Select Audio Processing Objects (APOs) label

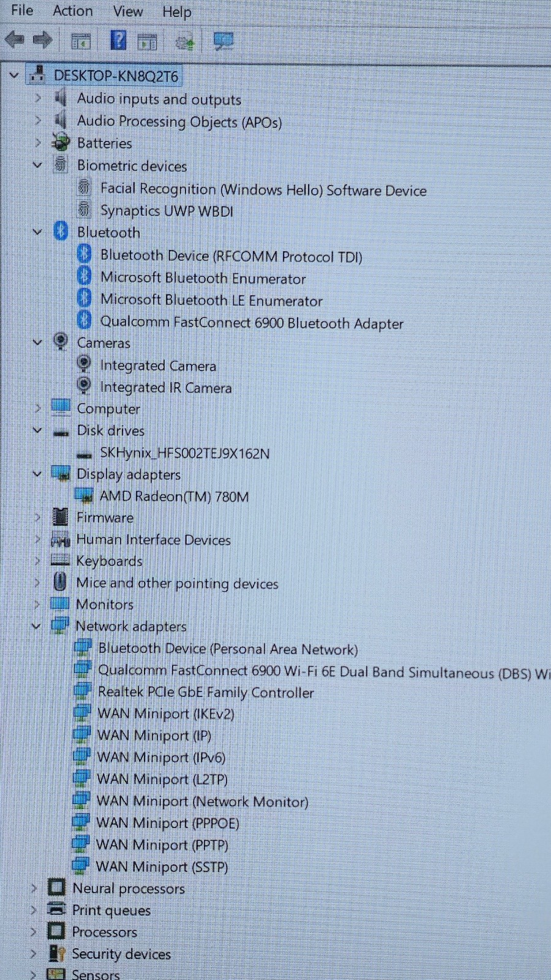[179, 121]
